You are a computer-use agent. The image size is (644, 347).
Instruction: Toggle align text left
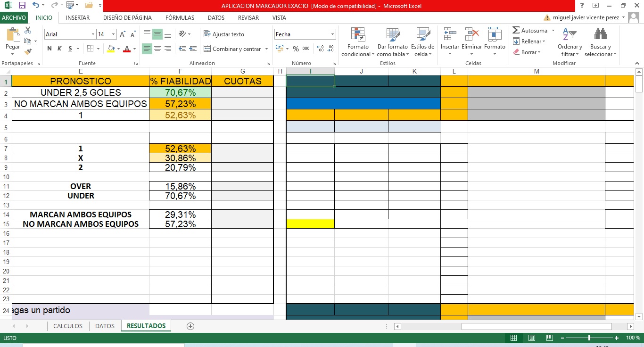[147, 49]
